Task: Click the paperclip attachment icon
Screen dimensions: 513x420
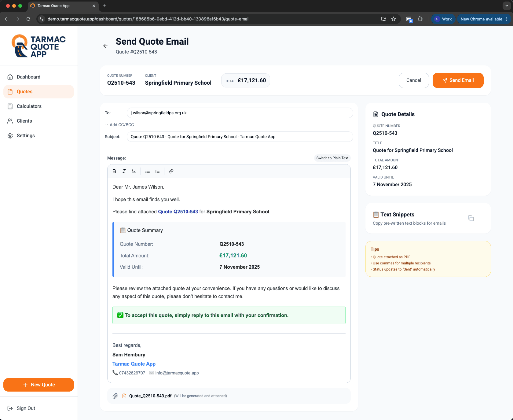Action: click(x=115, y=396)
